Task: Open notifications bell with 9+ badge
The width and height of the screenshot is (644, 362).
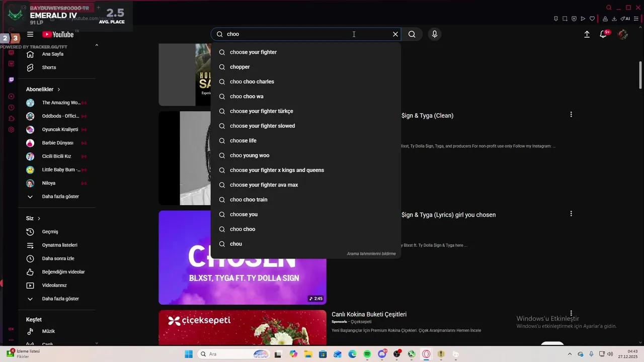Action: point(603,34)
